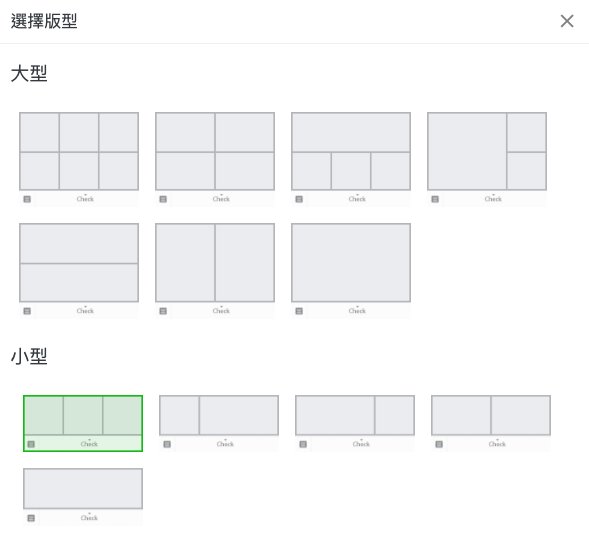The width and height of the screenshot is (589, 545).
Task: Click keyboard icon under large single-area layout
Action: [299, 311]
